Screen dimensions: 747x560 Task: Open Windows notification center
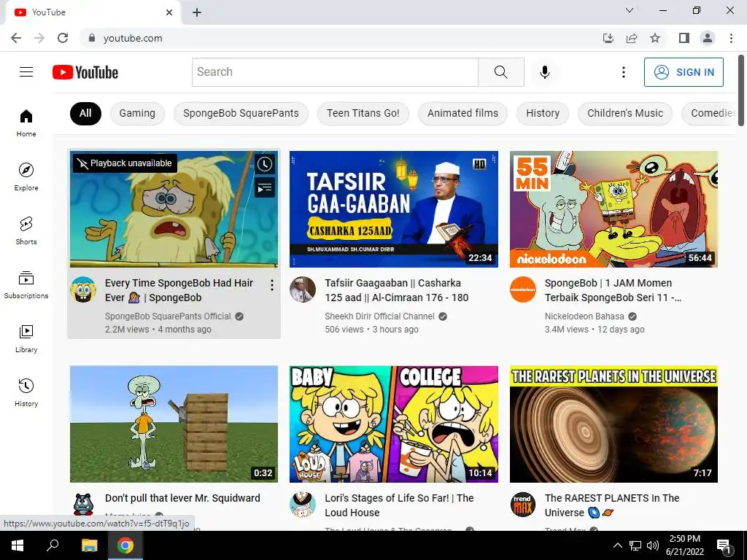tap(724, 545)
